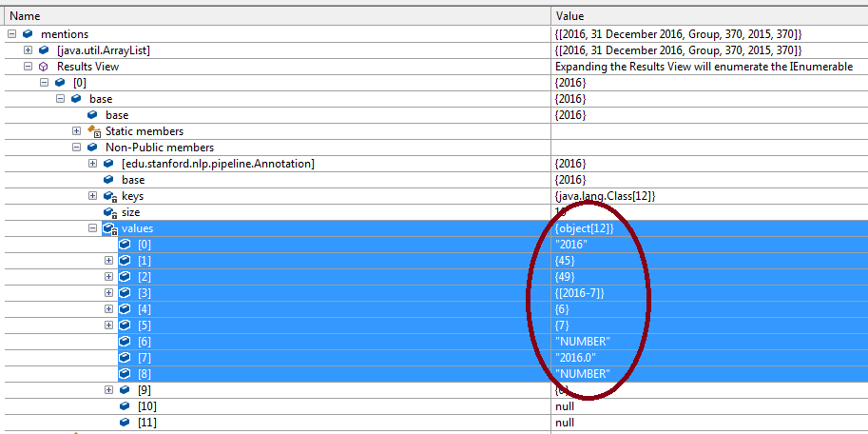Screen dimensions: 868x434
Task: Expand element [2] of values
Action: [x=108, y=277]
